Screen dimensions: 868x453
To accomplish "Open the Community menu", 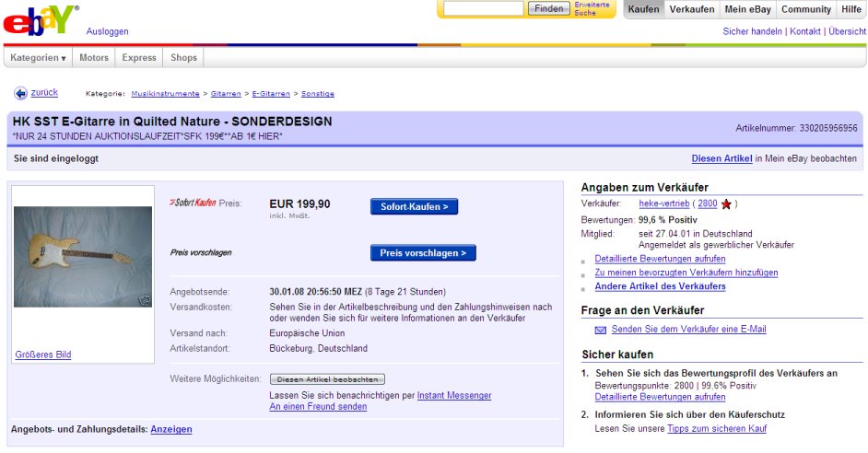I will pos(806,9).
